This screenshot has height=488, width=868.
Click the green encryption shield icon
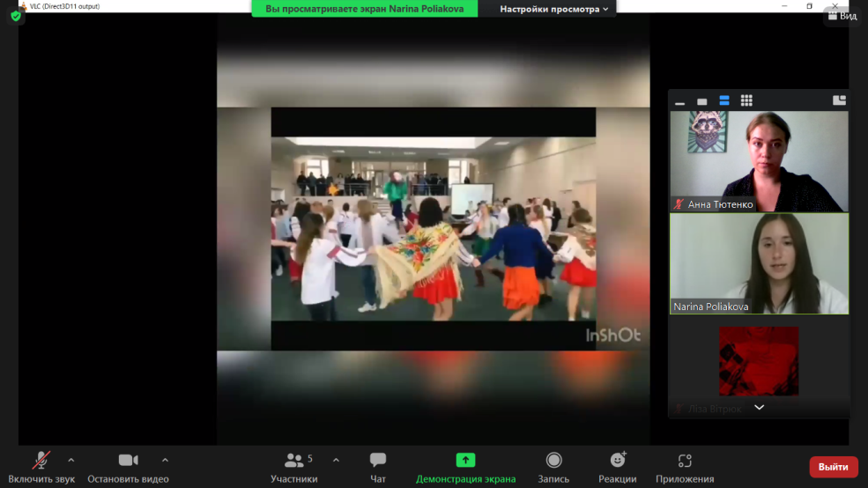pyautogui.click(x=16, y=16)
